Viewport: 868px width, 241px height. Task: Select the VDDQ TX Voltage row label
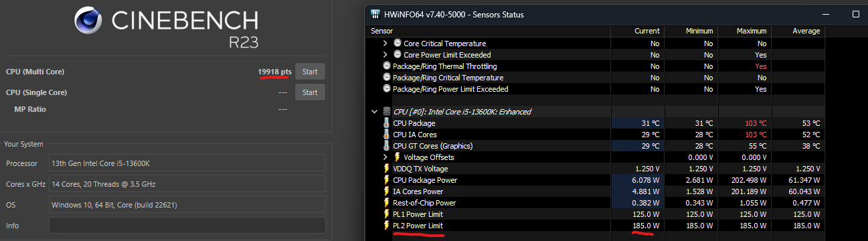pos(421,169)
